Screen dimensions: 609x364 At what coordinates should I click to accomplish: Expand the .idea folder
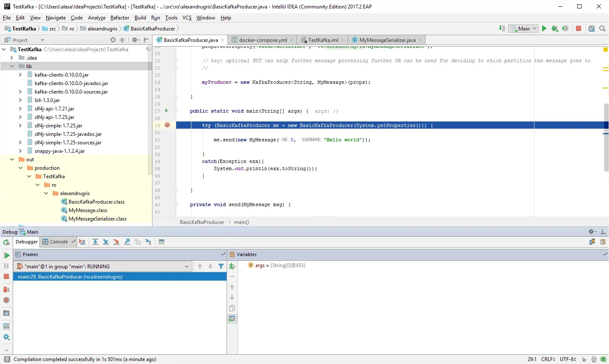(12, 58)
